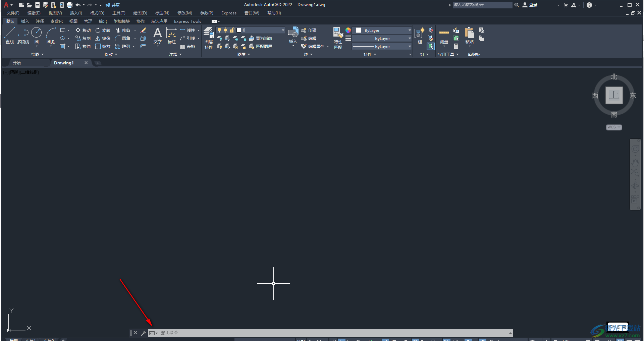Add a new drawing tab with plus
The image size is (644, 341).
coord(98,63)
